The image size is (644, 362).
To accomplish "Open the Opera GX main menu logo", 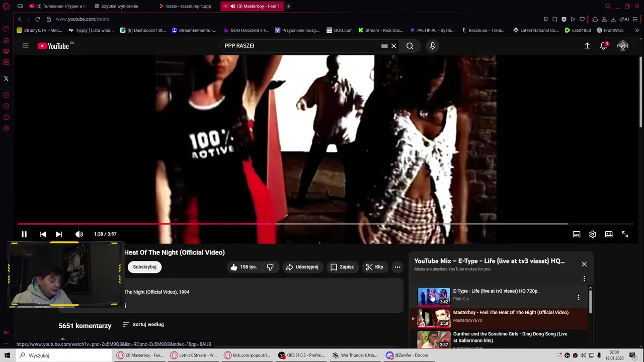I will coord(6,6).
